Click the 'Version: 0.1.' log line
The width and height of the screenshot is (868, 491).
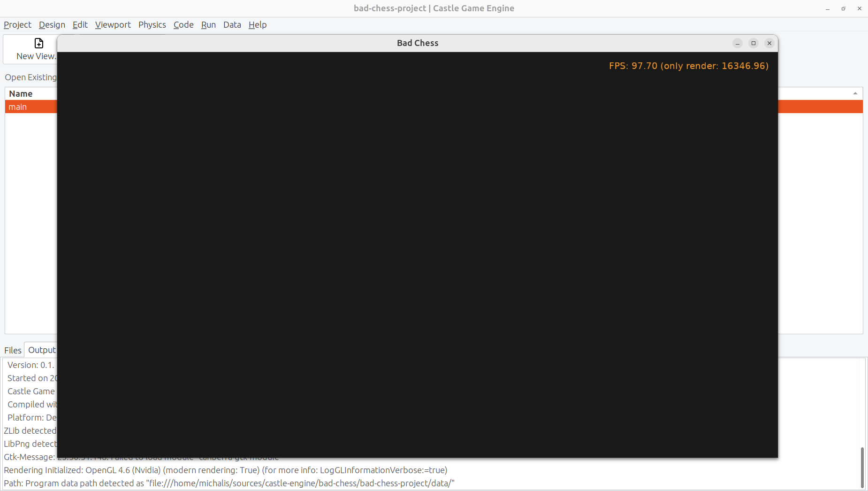click(x=31, y=365)
